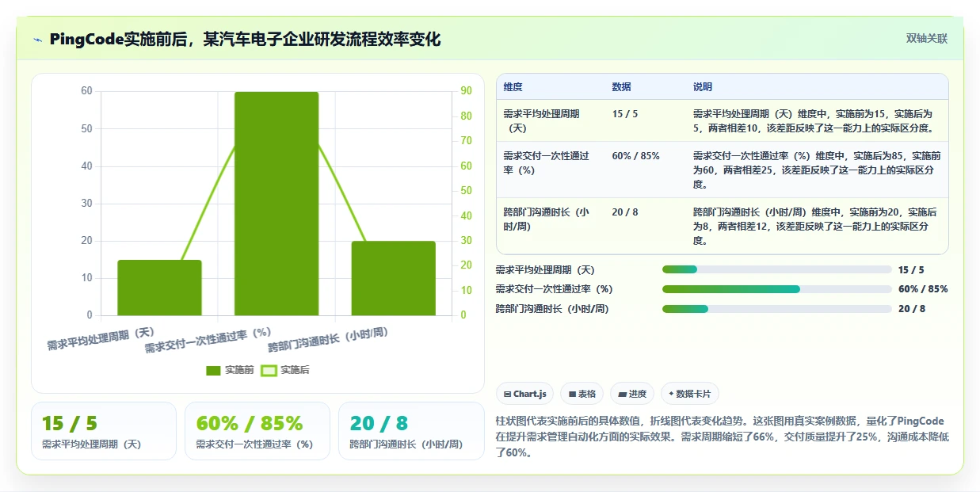The width and height of the screenshot is (980, 492).
Task: Click the chart title PingCode实施前后
Action: (x=245, y=39)
